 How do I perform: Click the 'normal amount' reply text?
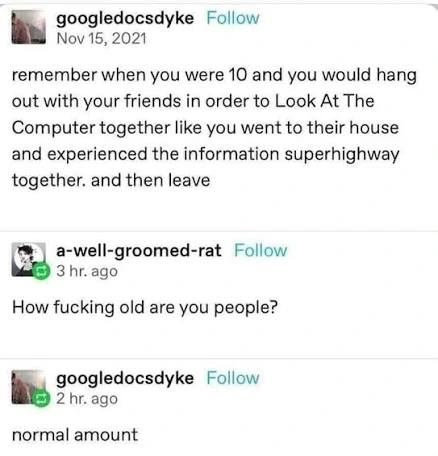point(75,435)
